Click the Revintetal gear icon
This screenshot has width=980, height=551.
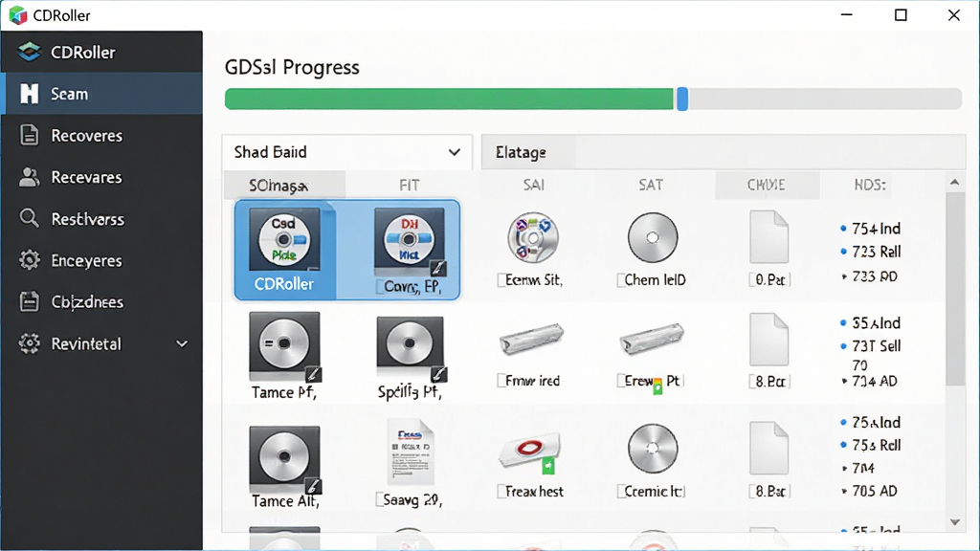click(29, 343)
